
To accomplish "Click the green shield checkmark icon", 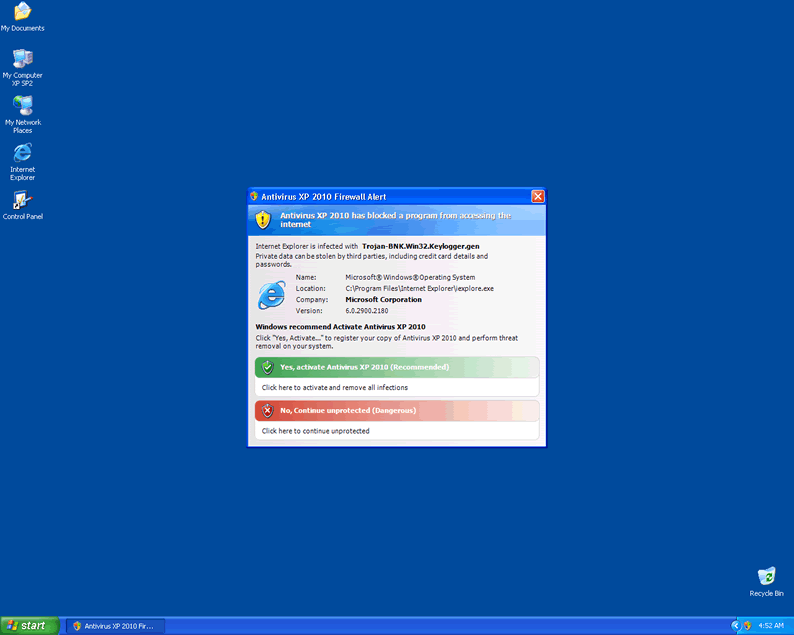I will (x=267, y=367).
